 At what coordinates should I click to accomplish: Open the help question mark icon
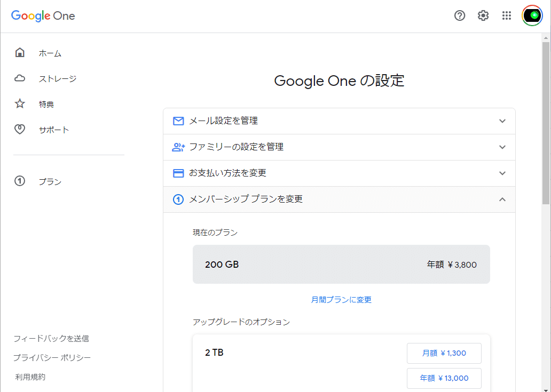pyautogui.click(x=460, y=16)
